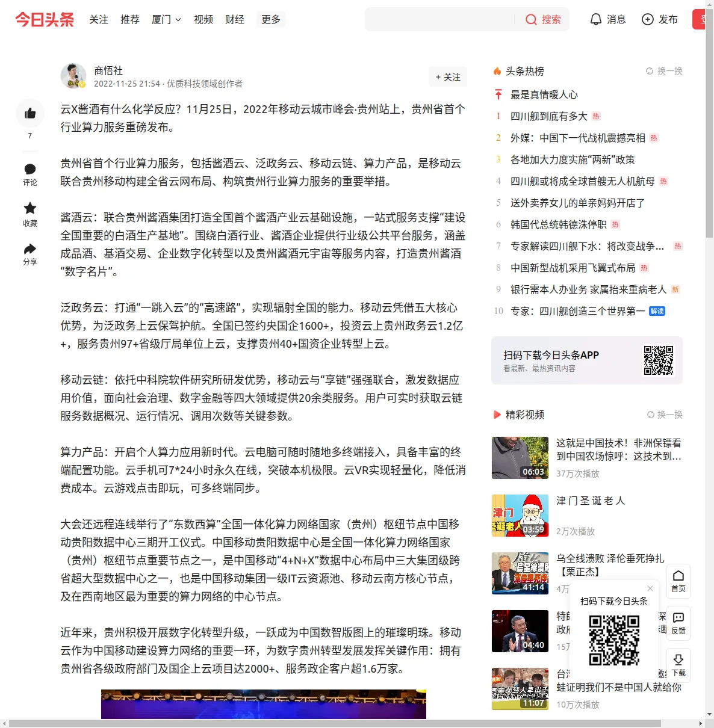Image resolution: width=714 pixels, height=728 pixels.
Task: Open the 视频 channel tab
Action: (203, 19)
